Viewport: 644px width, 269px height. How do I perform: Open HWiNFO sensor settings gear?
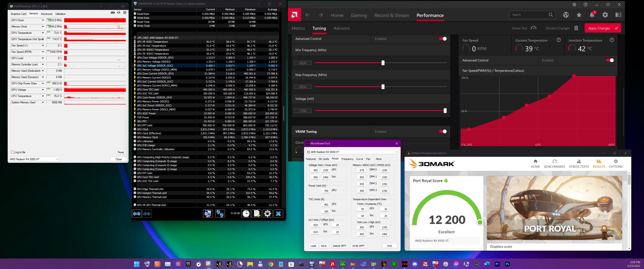(x=267, y=213)
